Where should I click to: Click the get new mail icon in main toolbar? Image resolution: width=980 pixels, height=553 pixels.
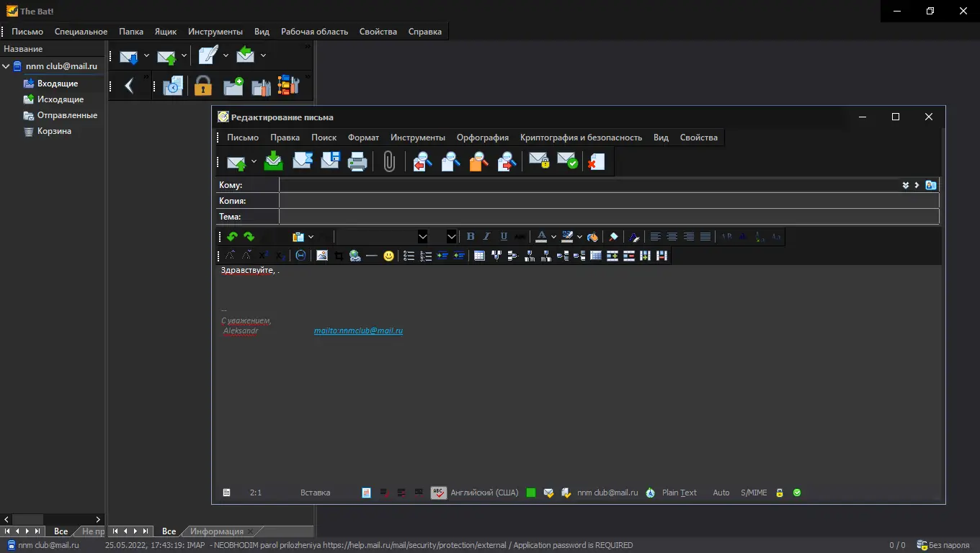coord(129,56)
